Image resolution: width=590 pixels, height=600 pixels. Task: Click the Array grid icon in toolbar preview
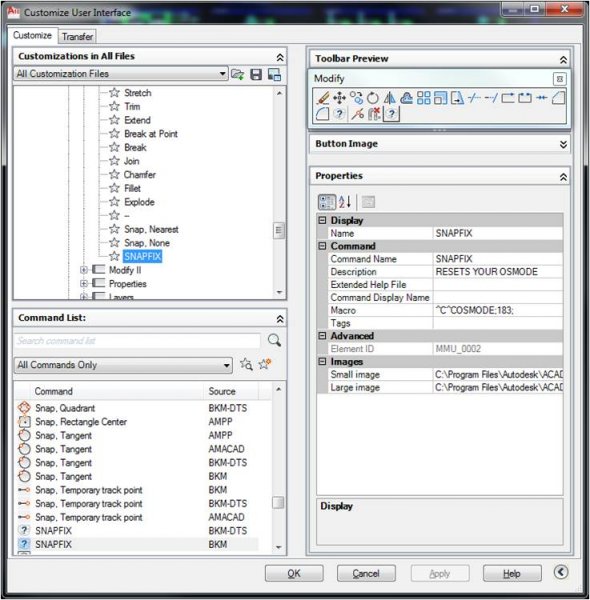tap(424, 98)
